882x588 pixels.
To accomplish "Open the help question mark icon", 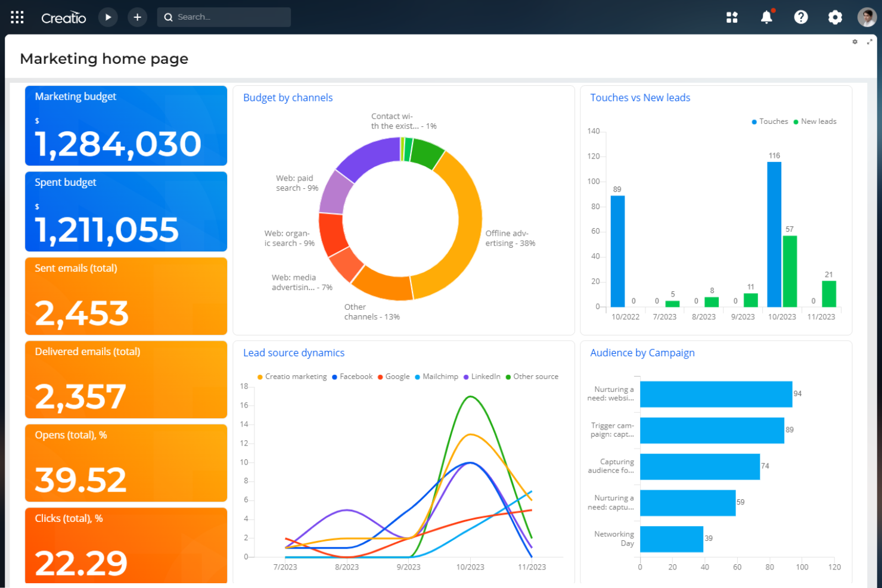I will tap(801, 17).
